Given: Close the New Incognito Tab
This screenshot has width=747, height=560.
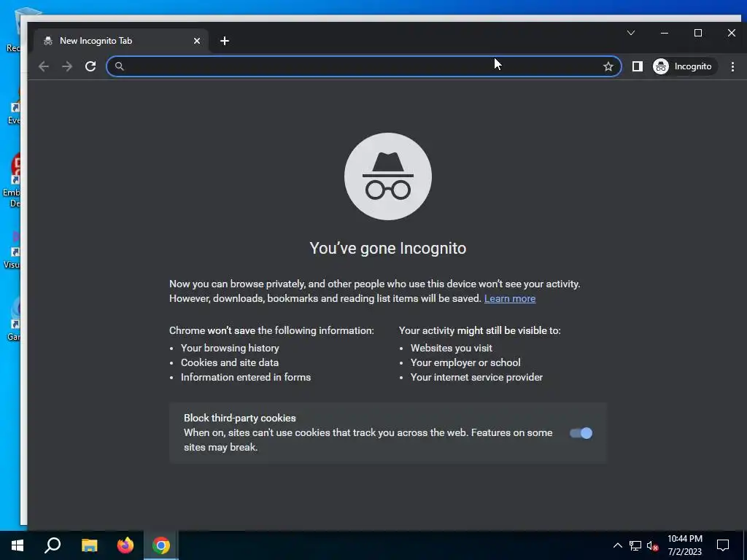Looking at the screenshot, I should pos(197,41).
